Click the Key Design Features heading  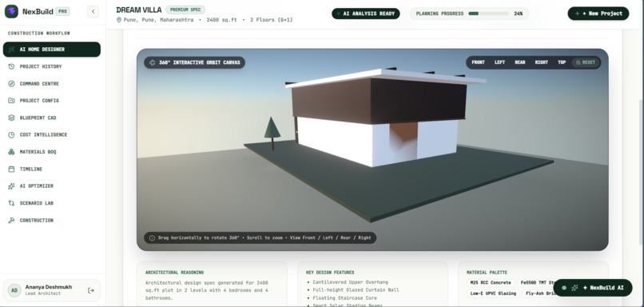[x=330, y=273]
